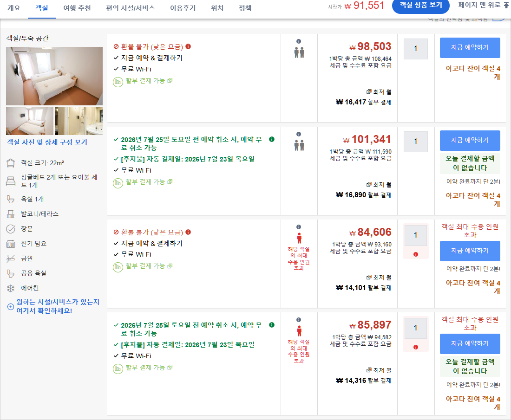Open 할부 결제 가능 link in ₩98,503 row

point(149,81)
